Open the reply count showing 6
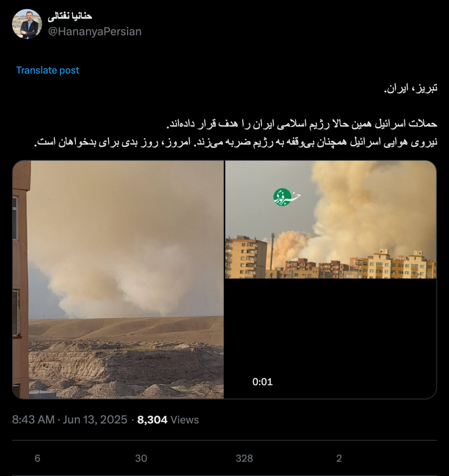The image size is (449, 476). 37,458
